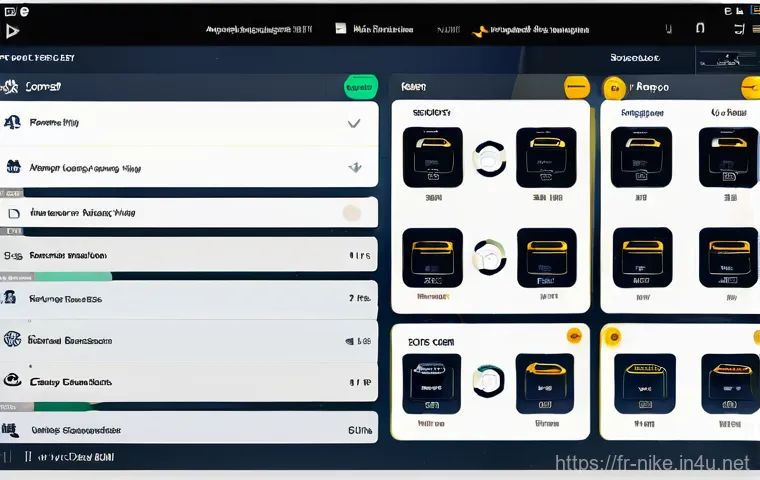Screen dimensions: 760x480
Task: Click the label text in the dark sub-header bar right side
Action: pos(635,58)
